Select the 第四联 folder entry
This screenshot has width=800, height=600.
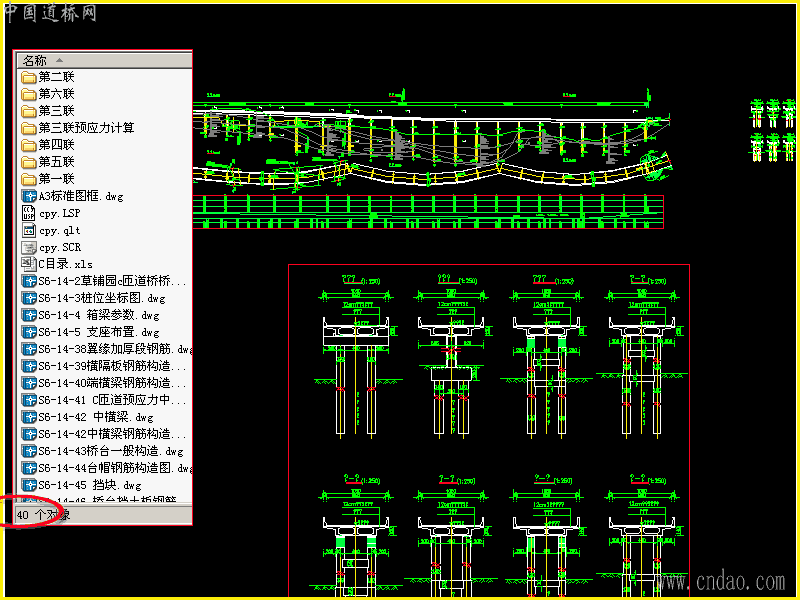coord(48,145)
